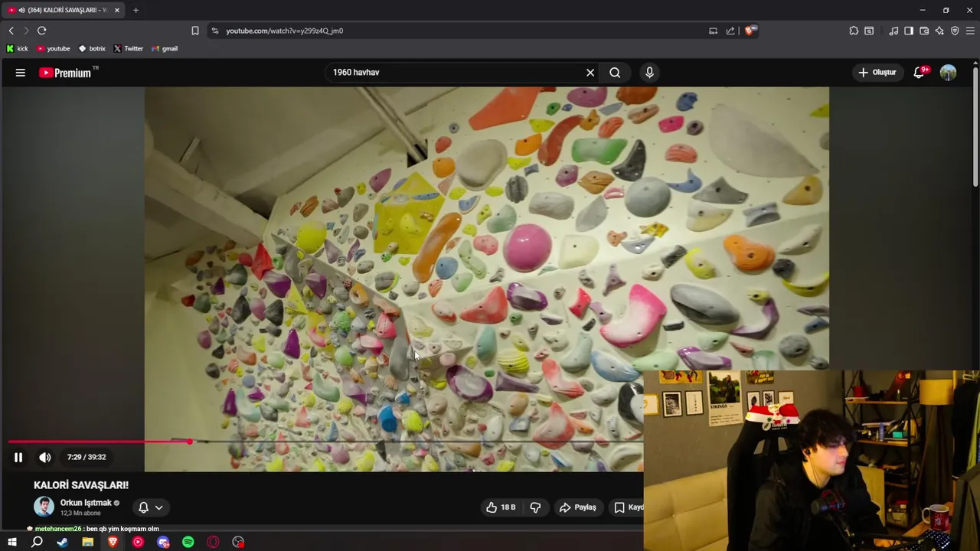Screen dimensions: 980x551
Task: Dislike the video with thumbs-down
Action: point(535,507)
